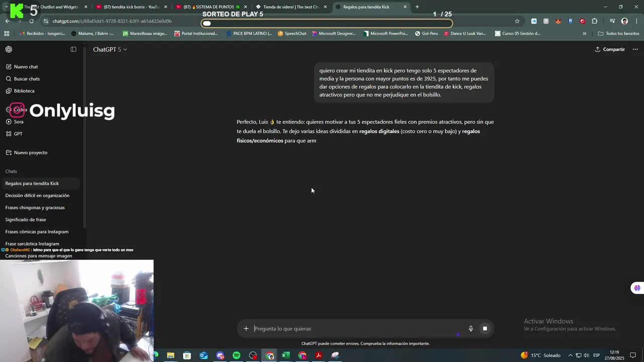This screenshot has height=362, width=644.
Task: Bookmark this page with the star icon
Action: tap(517, 21)
